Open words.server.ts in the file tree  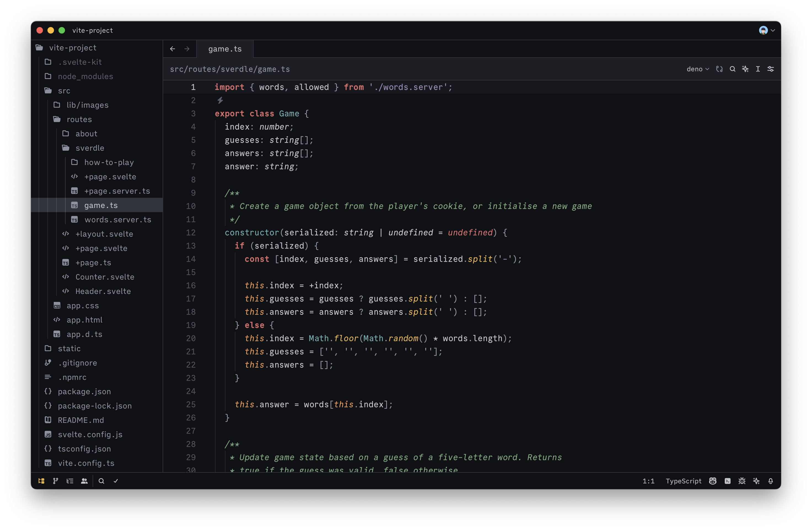[96, 220]
